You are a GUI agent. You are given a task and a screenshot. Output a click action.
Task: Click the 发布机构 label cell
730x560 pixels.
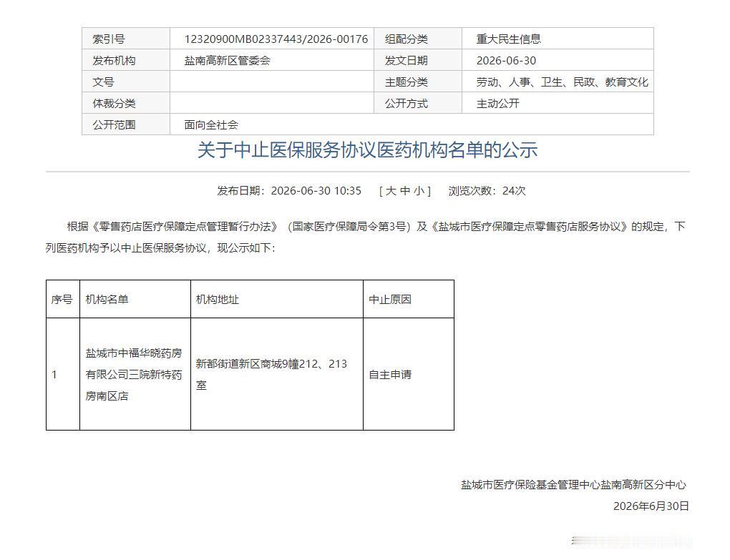tap(126, 61)
